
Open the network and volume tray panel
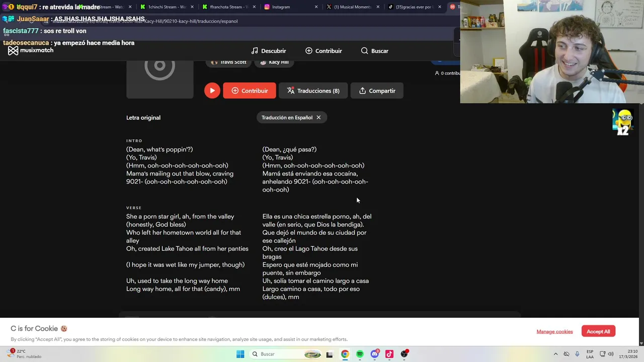607,354
